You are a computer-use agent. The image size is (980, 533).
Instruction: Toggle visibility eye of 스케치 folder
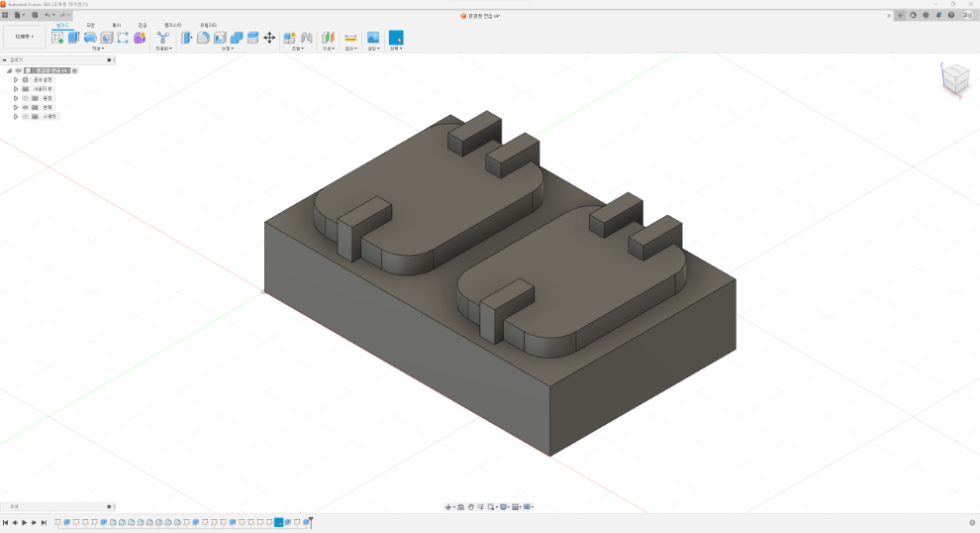[25, 116]
